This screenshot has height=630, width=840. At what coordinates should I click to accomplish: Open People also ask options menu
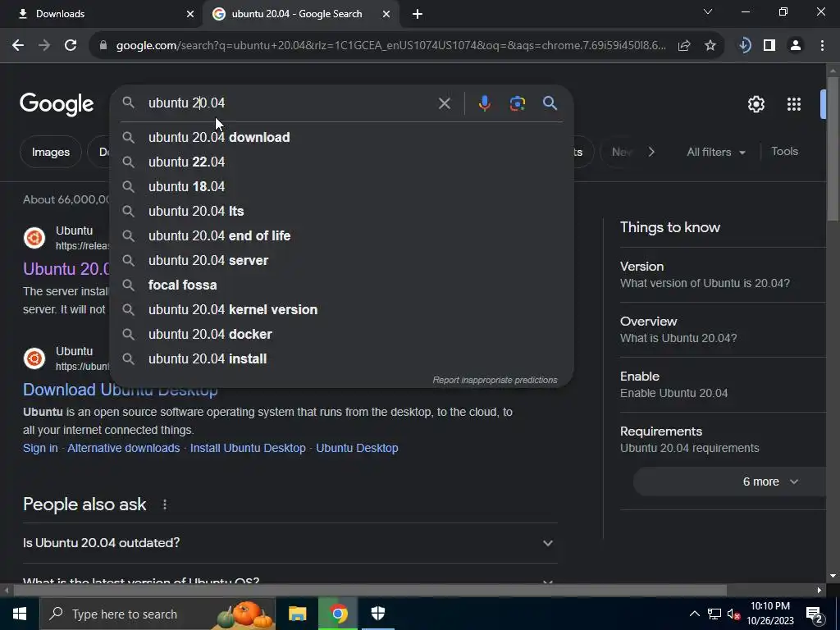pyautogui.click(x=164, y=504)
